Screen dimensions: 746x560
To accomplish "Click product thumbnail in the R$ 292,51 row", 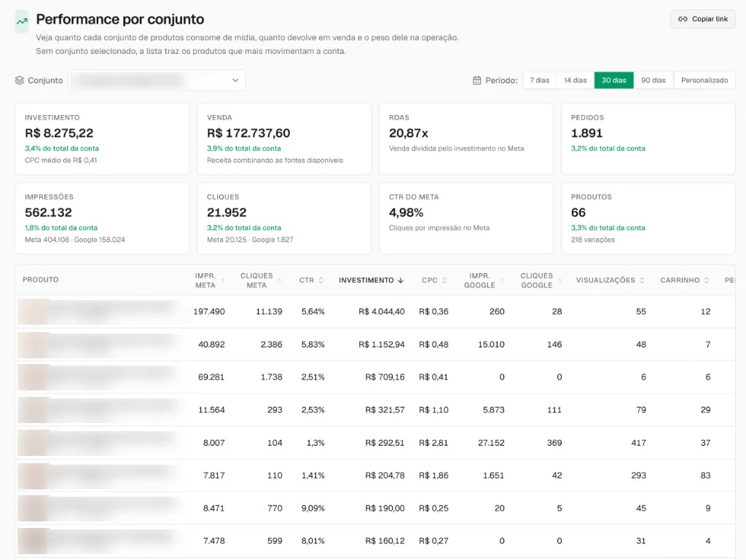I will (x=34, y=443).
